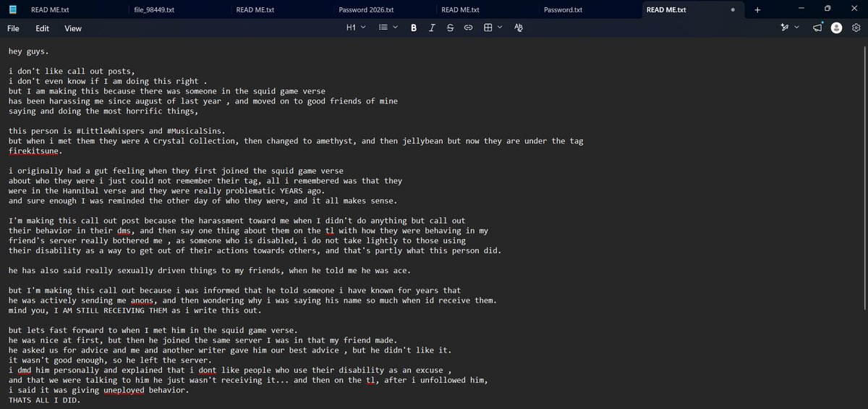Click the underlined word 'dms' in the text
Image resolution: width=868 pixels, height=409 pixels.
[x=124, y=231]
